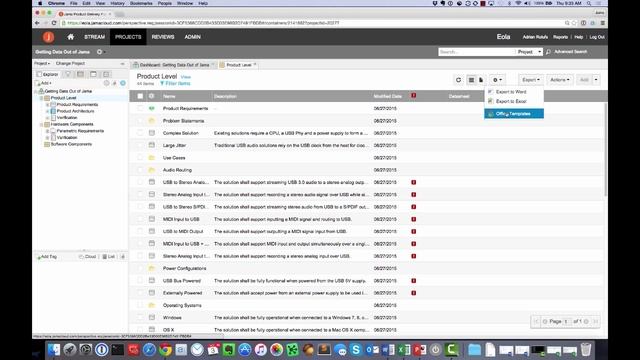Viewport: 640px width, 360px height.
Task: Show tags as List
Action: [x=109, y=257]
